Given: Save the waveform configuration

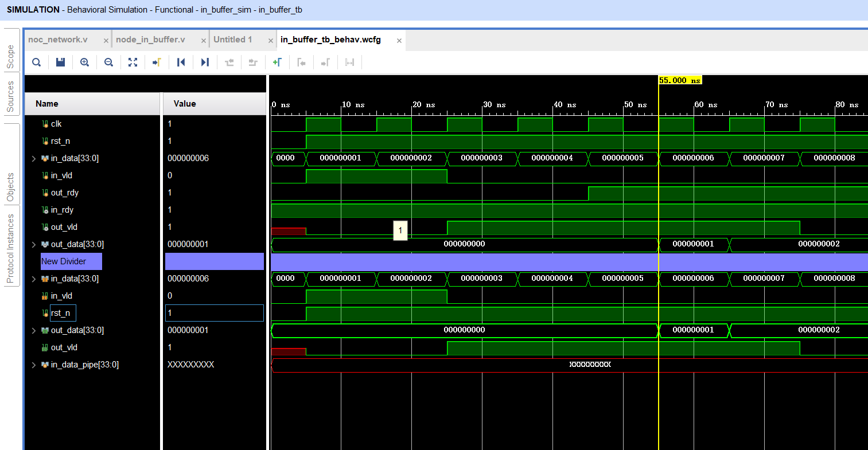Looking at the screenshot, I should 60,62.
